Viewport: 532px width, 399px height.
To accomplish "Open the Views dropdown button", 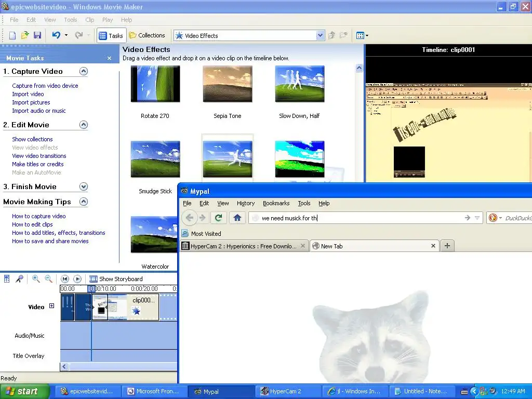I will pos(362,35).
